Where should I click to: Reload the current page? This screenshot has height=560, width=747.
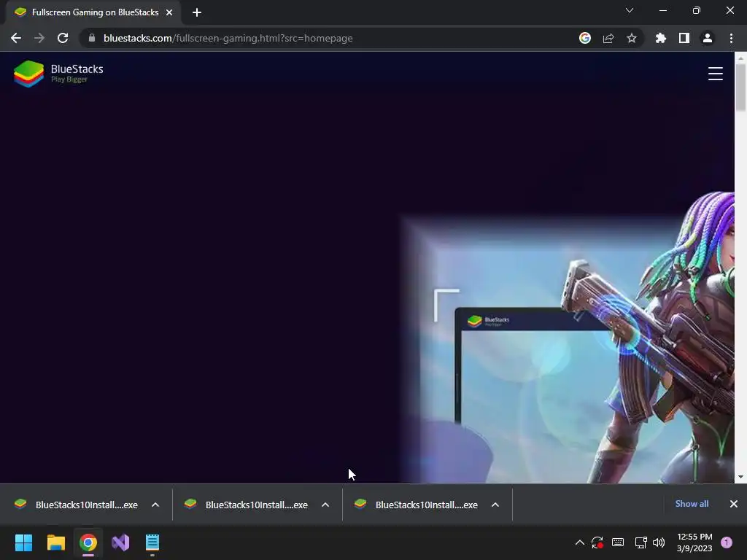coord(63,38)
